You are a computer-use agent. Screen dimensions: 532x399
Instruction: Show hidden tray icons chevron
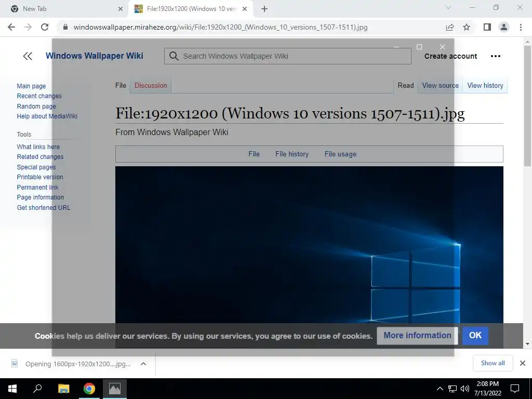point(440,389)
